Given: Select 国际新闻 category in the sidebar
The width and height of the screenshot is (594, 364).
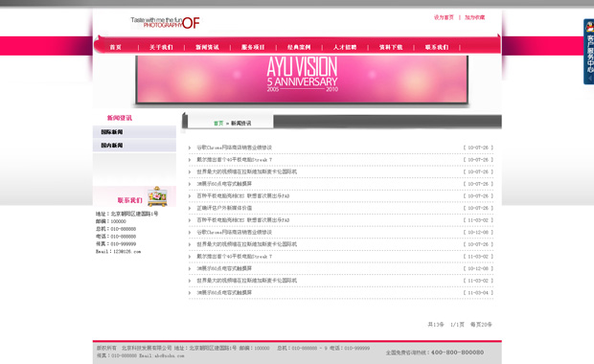Looking at the screenshot, I should pos(134,132).
